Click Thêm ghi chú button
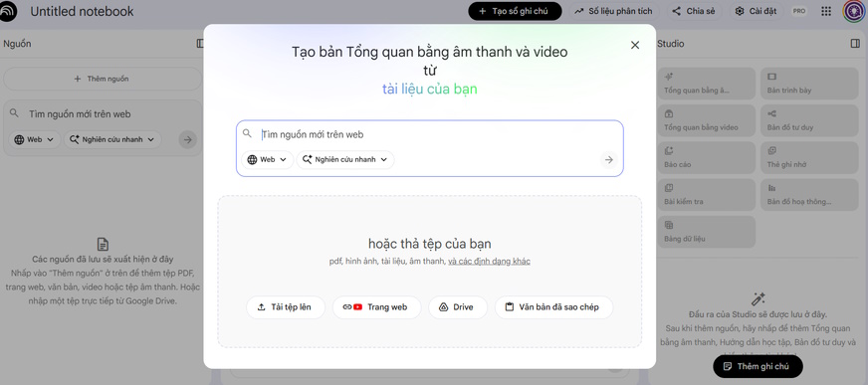 758,366
